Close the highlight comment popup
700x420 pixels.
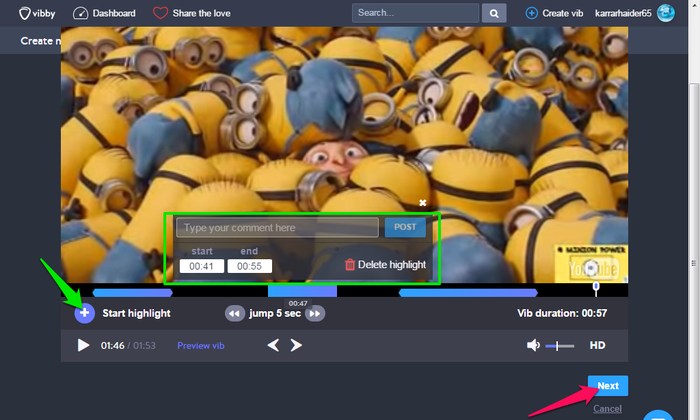(422, 203)
